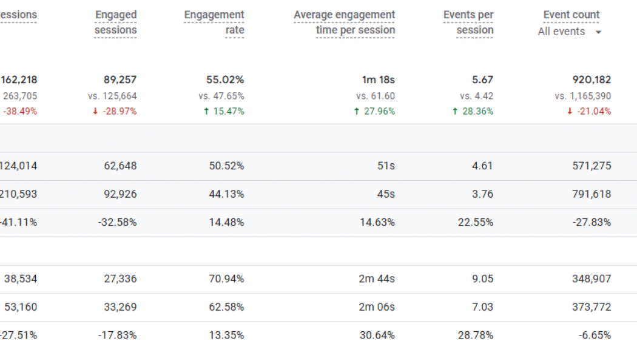The height and width of the screenshot is (364, 637).
Task: Select the 1m 18s engagement time value
Action: coord(379,79)
